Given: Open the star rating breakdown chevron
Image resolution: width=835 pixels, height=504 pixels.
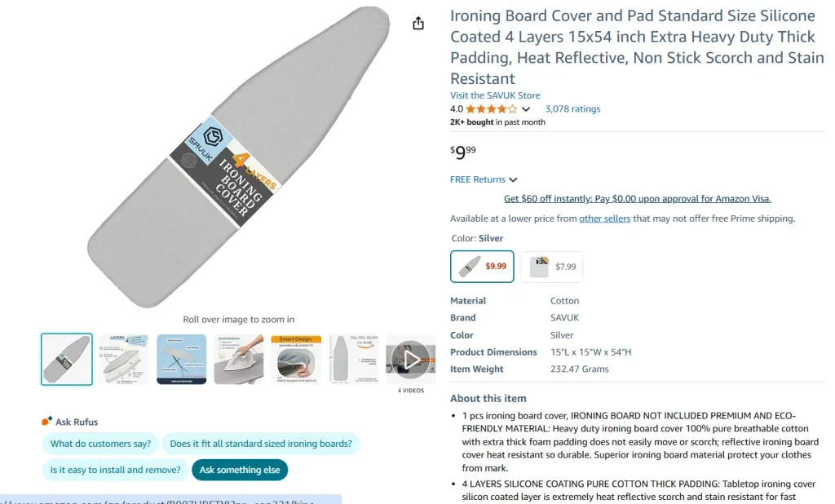Looking at the screenshot, I should (526, 109).
